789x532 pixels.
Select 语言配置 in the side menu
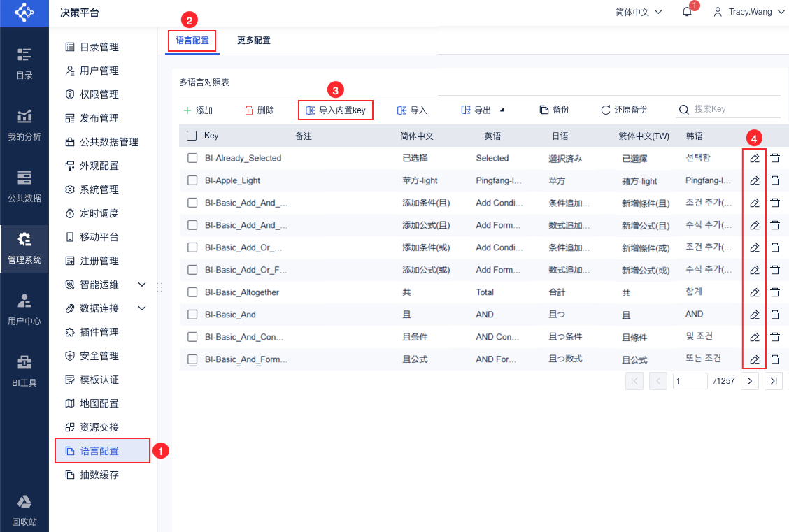(103, 451)
